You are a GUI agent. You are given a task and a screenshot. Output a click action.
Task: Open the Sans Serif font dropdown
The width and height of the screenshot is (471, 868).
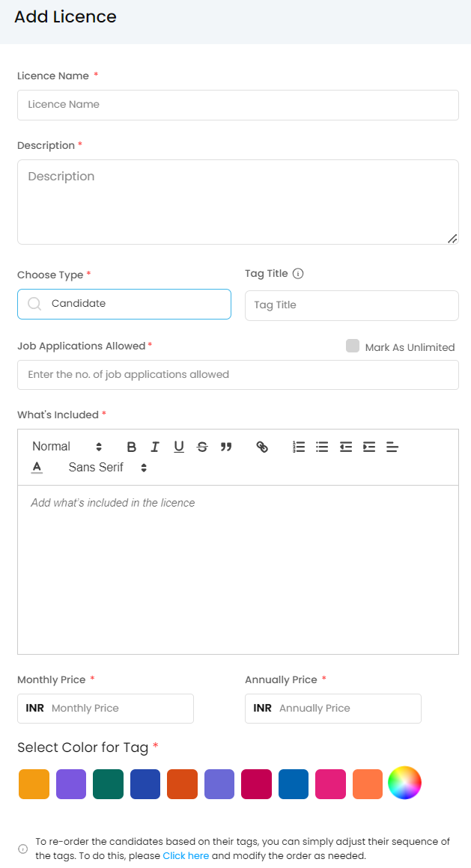coord(107,468)
